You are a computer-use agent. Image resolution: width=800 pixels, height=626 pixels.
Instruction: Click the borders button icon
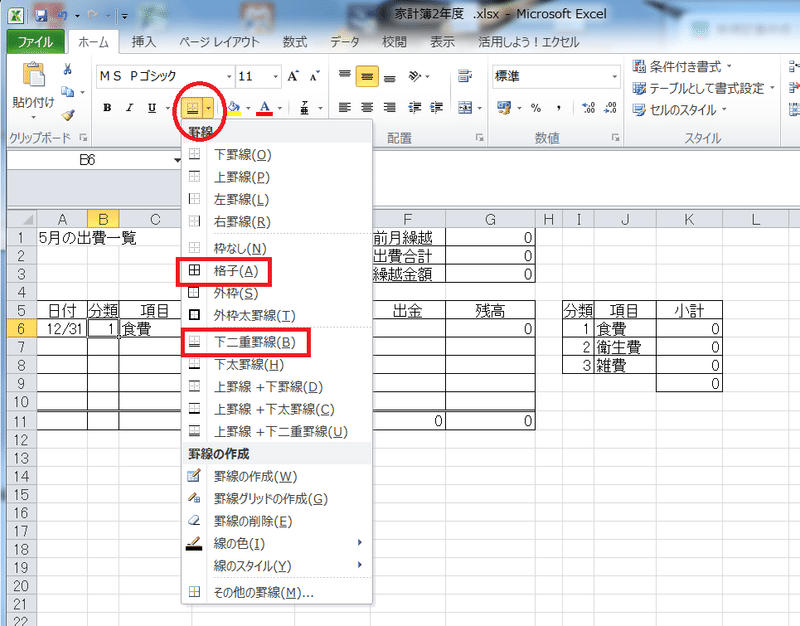(192, 108)
